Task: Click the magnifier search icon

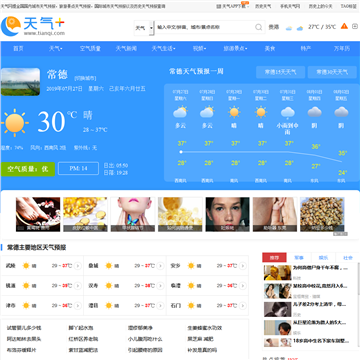Action: pyautogui.click(x=259, y=27)
